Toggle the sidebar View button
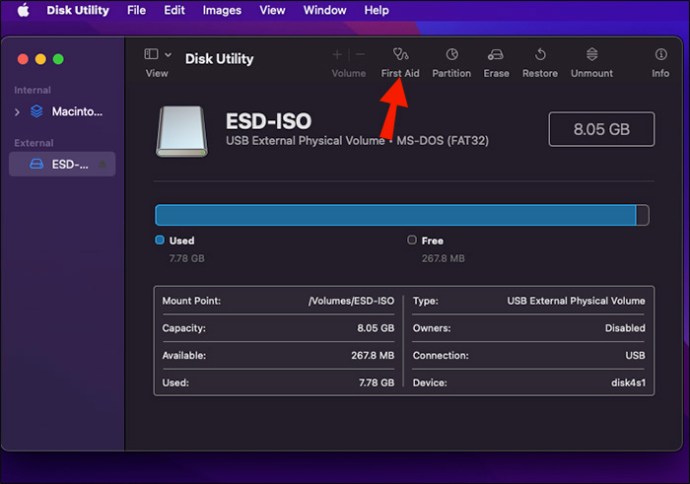This screenshot has height=484, width=690. tap(151, 54)
